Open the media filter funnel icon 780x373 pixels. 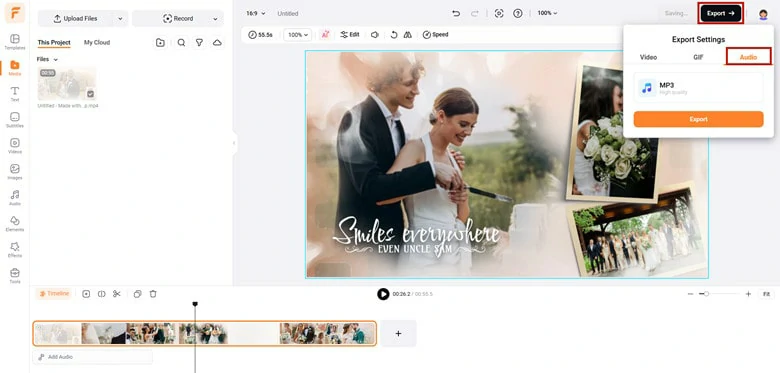coord(199,43)
